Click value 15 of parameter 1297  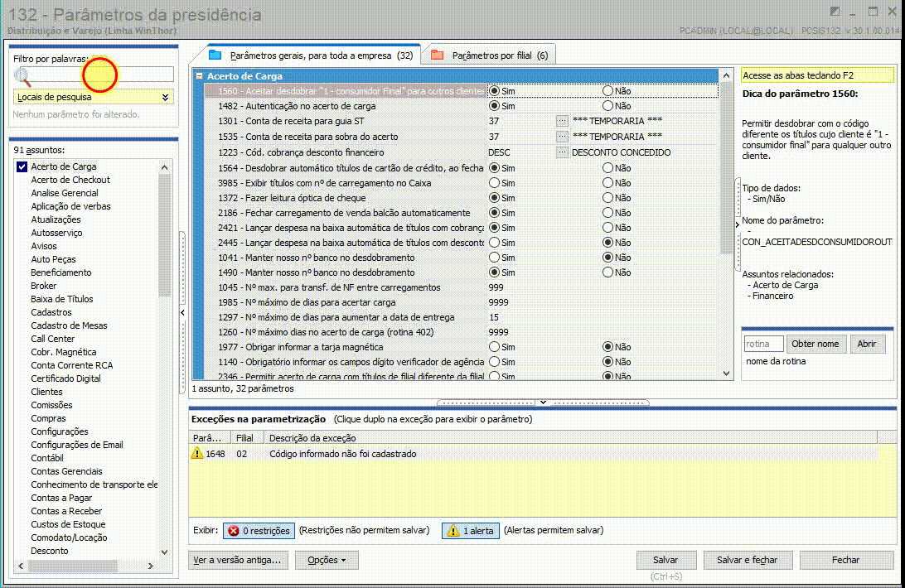click(x=494, y=317)
